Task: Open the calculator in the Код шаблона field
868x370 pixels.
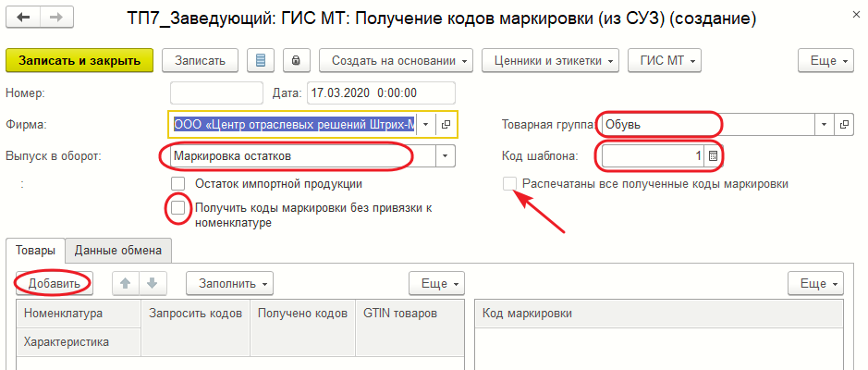Action: pos(713,156)
